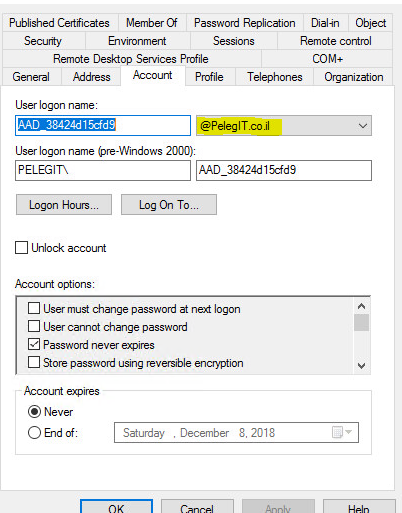Select the End of radio button
This screenshot has width=402, height=513.
pyautogui.click(x=34, y=433)
